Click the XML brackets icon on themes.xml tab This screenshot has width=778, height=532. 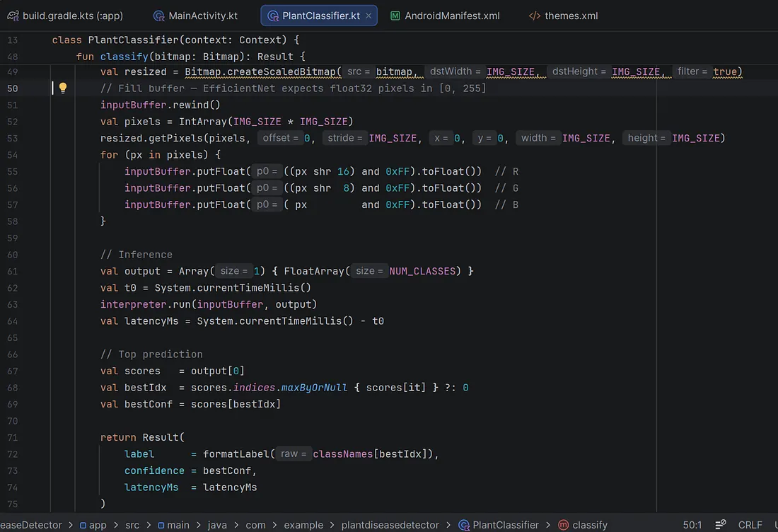point(535,16)
